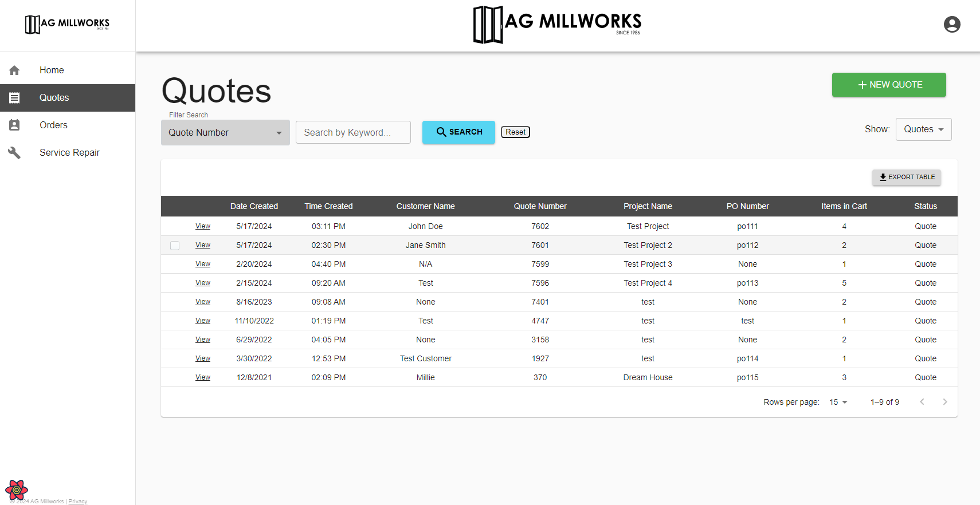Click the AG Millworks logo in sidebar
This screenshot has height=505, width=980.
point(67,24)
